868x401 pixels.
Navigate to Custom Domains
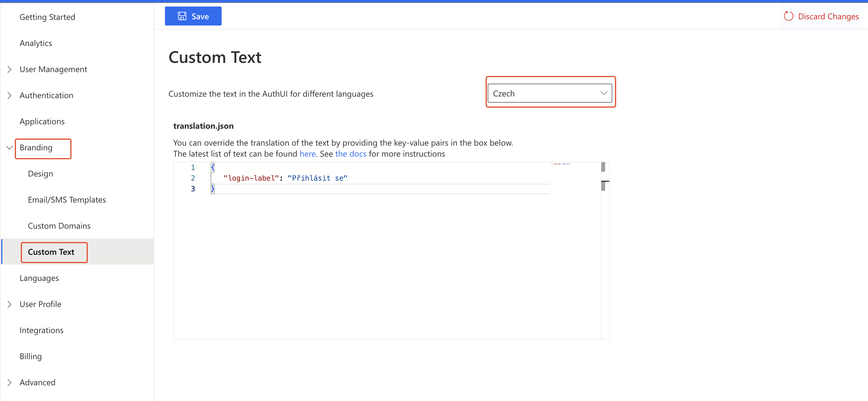59,226
